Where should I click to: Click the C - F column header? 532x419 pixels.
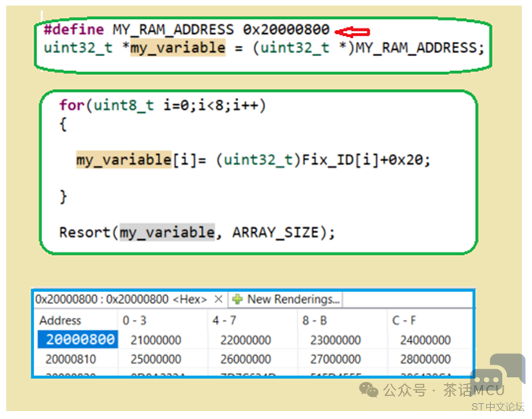tap(406, 320)
